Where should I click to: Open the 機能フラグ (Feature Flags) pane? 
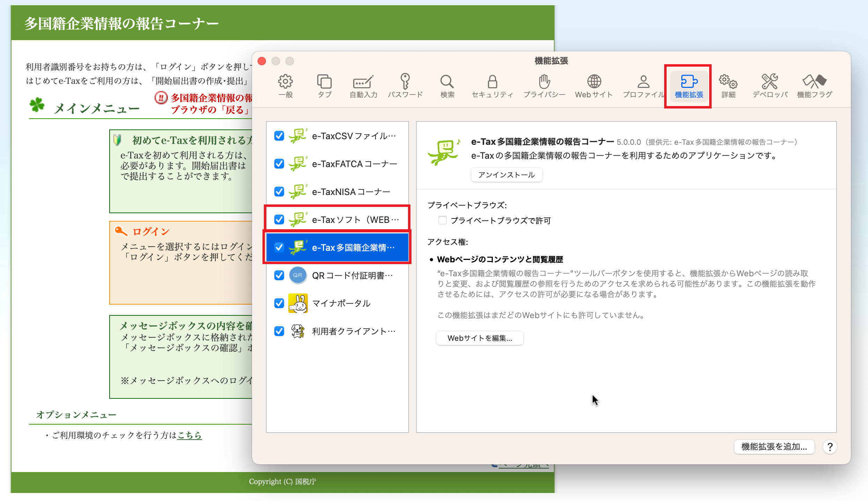coord(815,86)
